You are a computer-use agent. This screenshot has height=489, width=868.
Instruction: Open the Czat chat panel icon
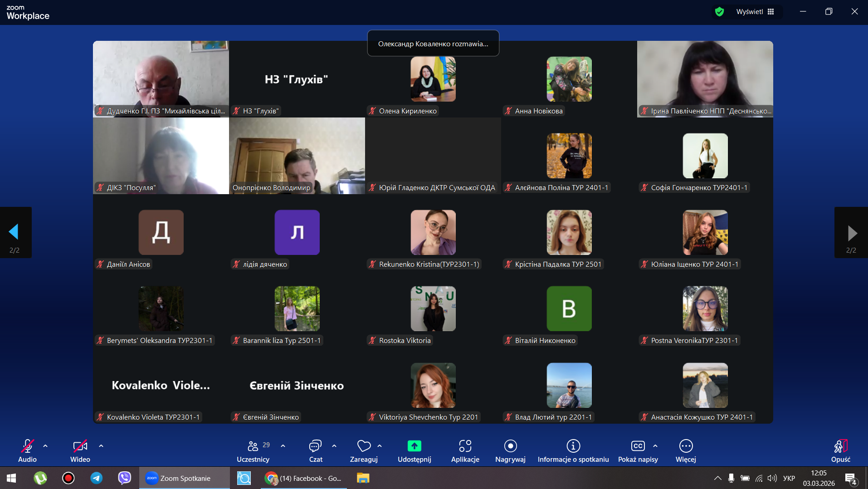click(315, 446)
